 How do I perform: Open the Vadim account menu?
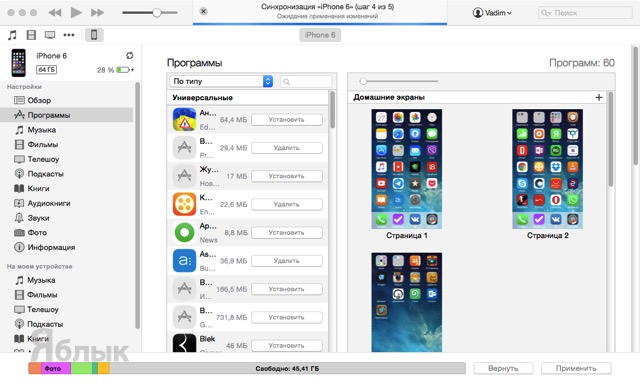[492, 13]
